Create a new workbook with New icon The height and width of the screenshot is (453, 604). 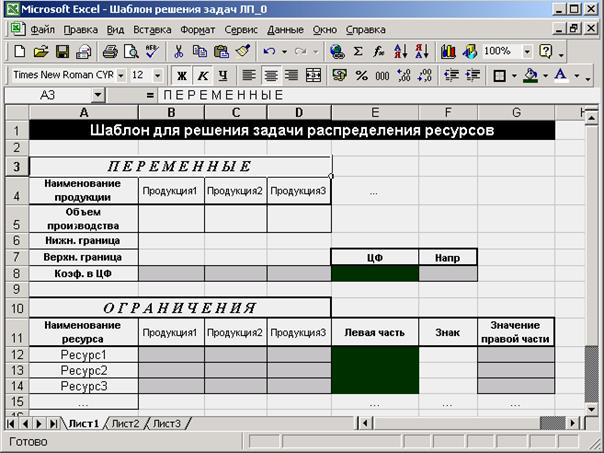(x=19, y=51)
